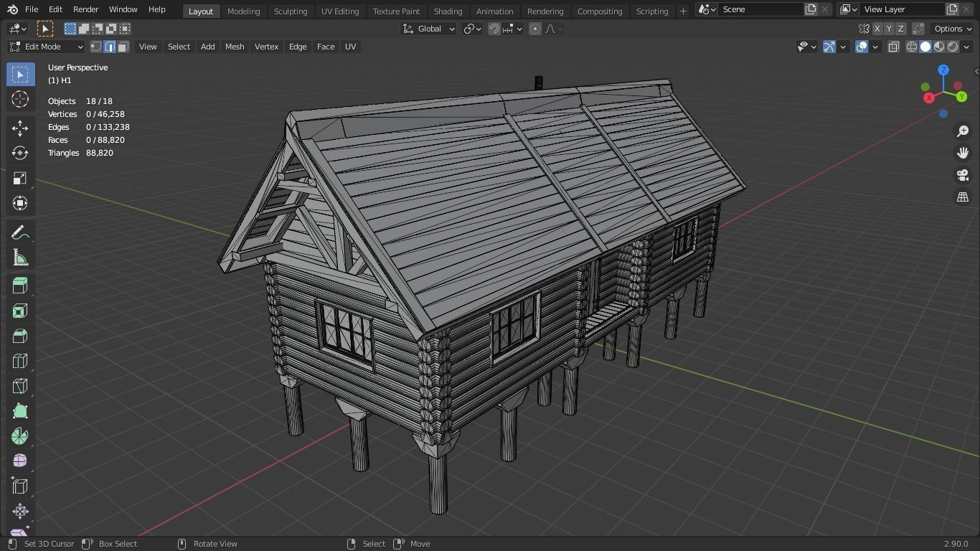Open the File menu
980x551 pixels.
coord(32,9)
